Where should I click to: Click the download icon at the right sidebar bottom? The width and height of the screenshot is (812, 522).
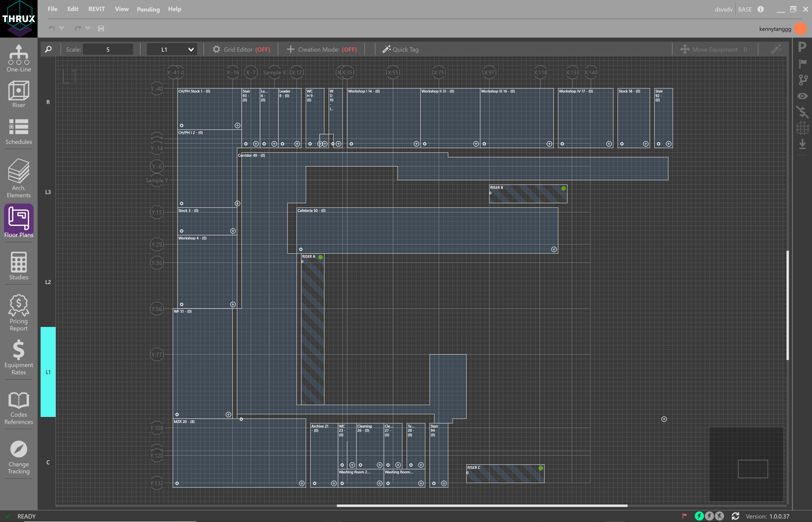click(802, 144)
